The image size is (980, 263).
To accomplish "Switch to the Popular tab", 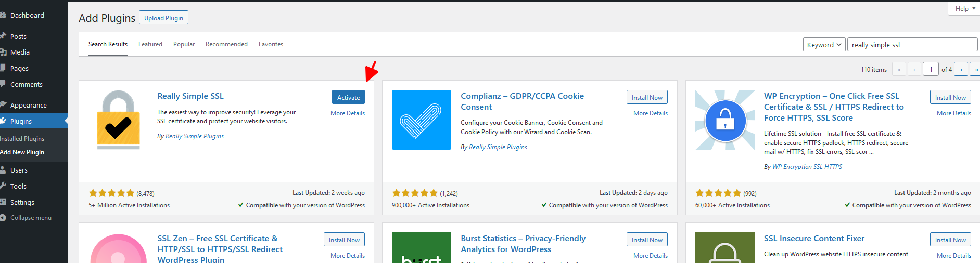I will pyautogui.click(x=184, y=44).
